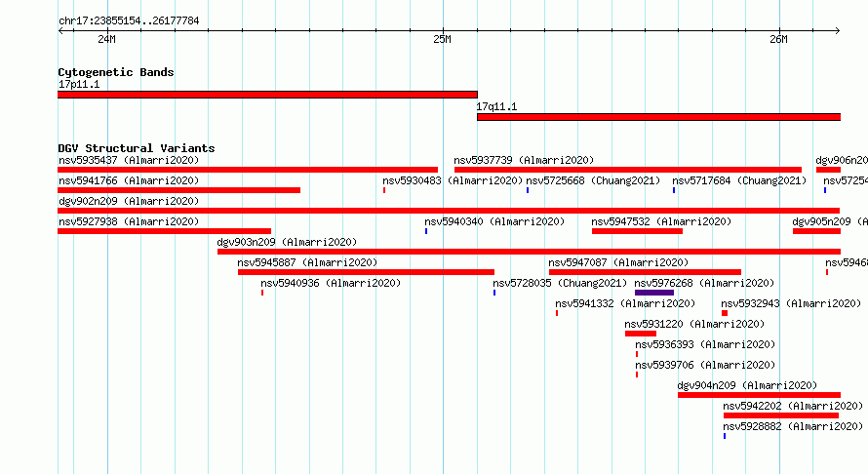Image resolution: width=868 pixels, height=474 pixels.
Task: Click the red bar under nsv5947532
Action: pos(637,231)
